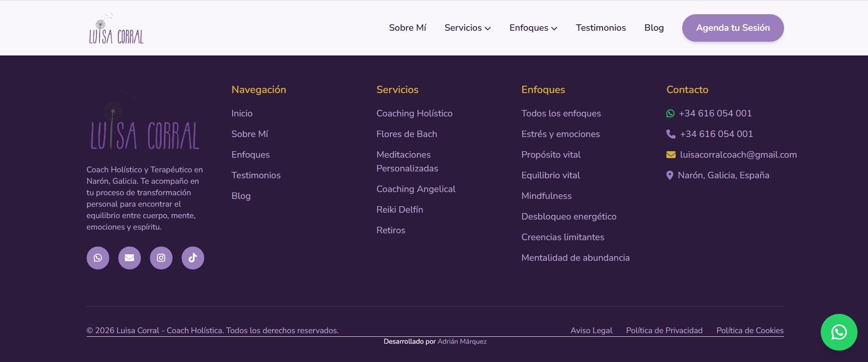868x362 pixels.
Task: Open Creencias limitantes link
Action: click(563, 237)
